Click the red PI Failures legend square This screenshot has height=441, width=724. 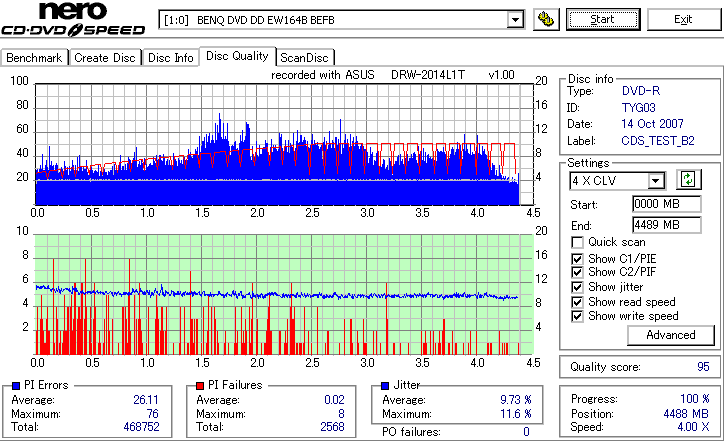point(200,386)
